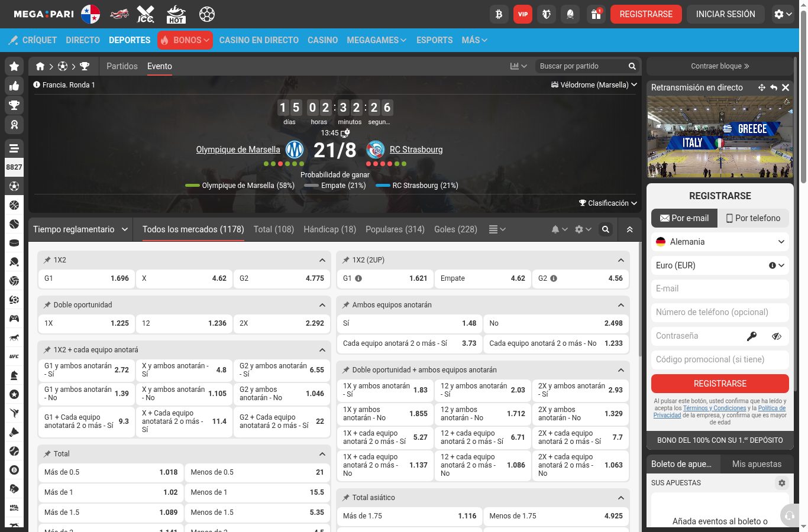This screenshot has width=808, height=532.
Task: Click the red REGISTRARSE button in header
Action: click(x=646, y=14)
